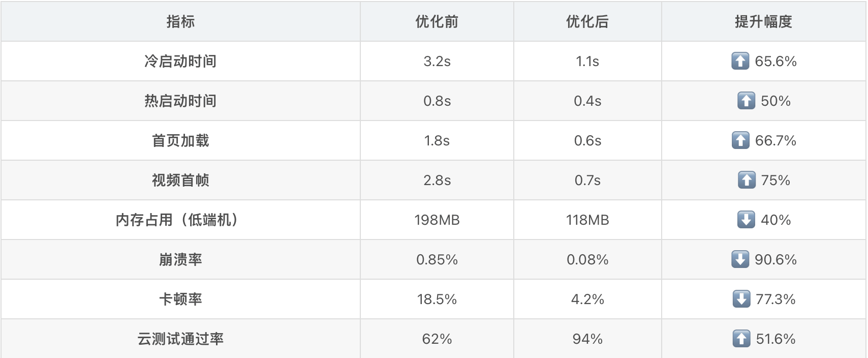
Task: Click the up arrow icon beside 75%
Action: 747,180
